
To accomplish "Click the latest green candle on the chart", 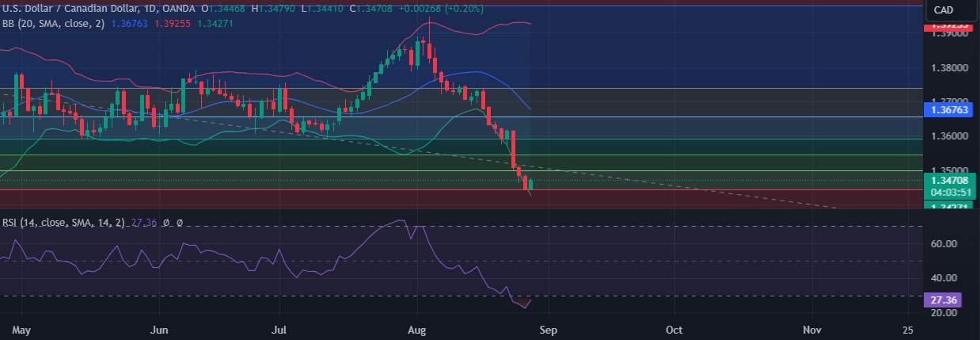I will [x=530, y=185].
